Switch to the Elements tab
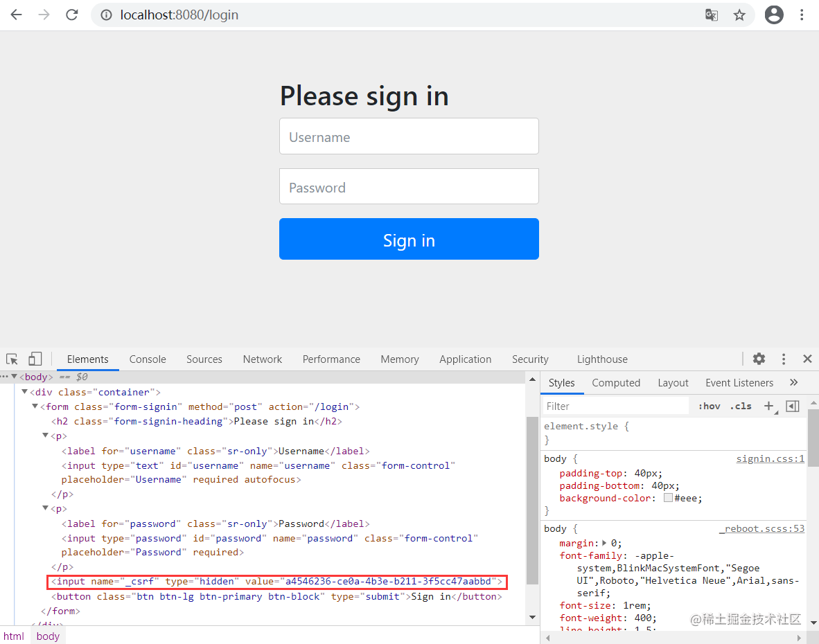819x644 pixels. (88, 359)
